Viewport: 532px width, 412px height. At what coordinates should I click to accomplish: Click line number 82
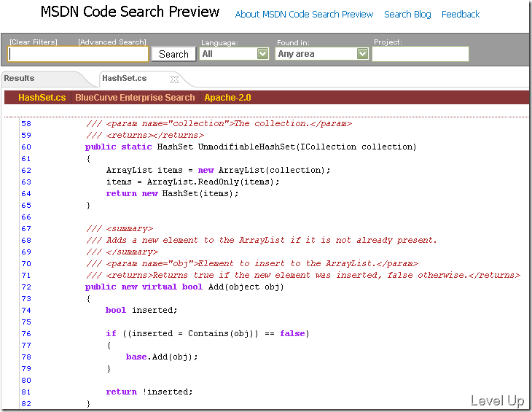tap(26, 404)
